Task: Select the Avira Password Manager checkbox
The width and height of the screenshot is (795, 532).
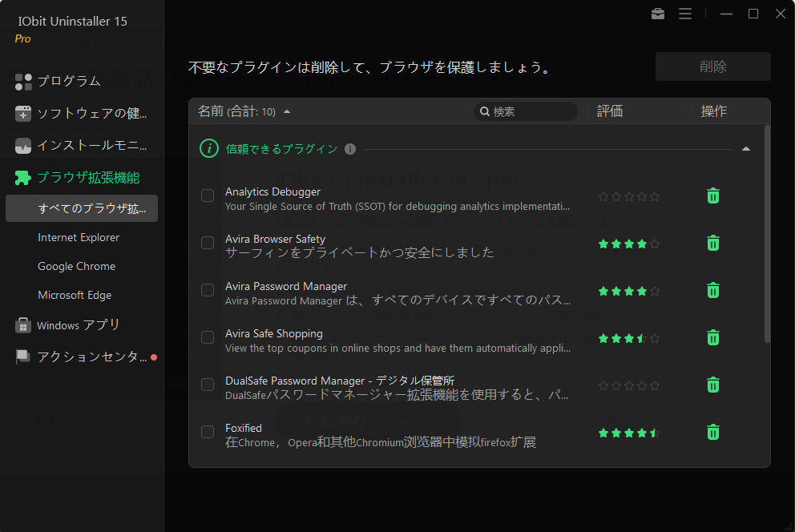Action: (208, 290)
